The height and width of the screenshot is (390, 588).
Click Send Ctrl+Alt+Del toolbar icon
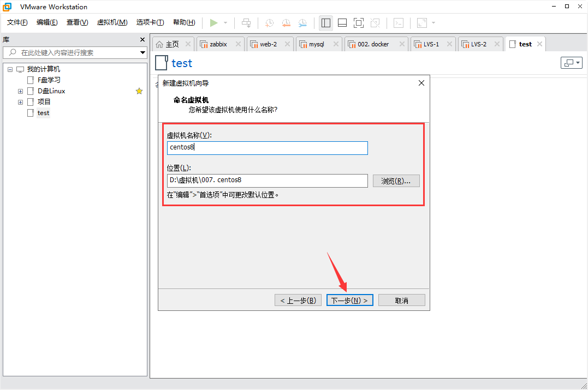[x=246, y=23]
